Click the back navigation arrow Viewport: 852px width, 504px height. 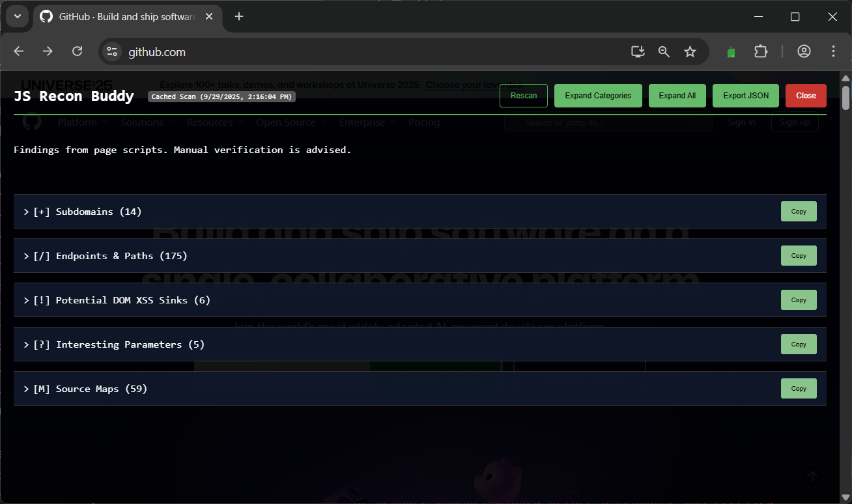coord(18,51)
